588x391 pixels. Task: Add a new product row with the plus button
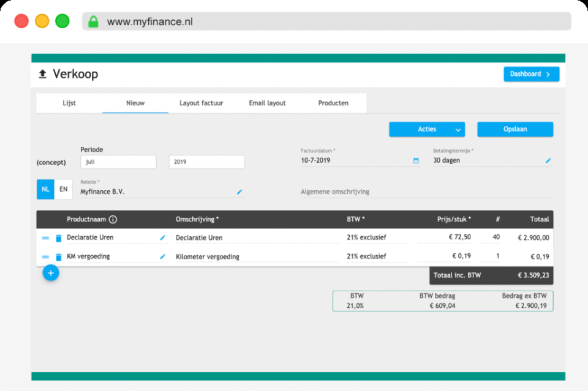(x=51, y=273)
